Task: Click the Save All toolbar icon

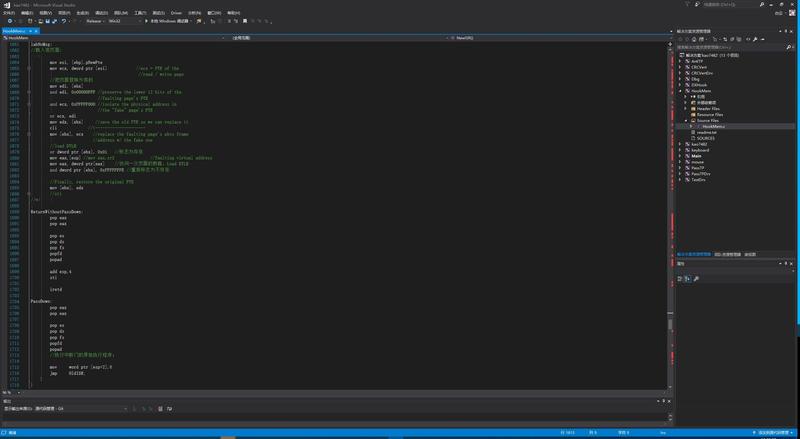Action: 54,21
